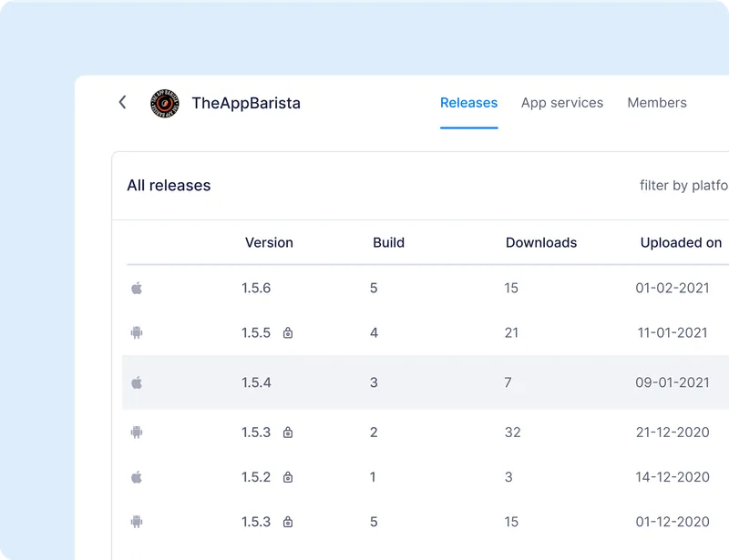Click upload date 01-02-2021
Viewport: 729px width, 560px height.
click(x=673, y=288)
